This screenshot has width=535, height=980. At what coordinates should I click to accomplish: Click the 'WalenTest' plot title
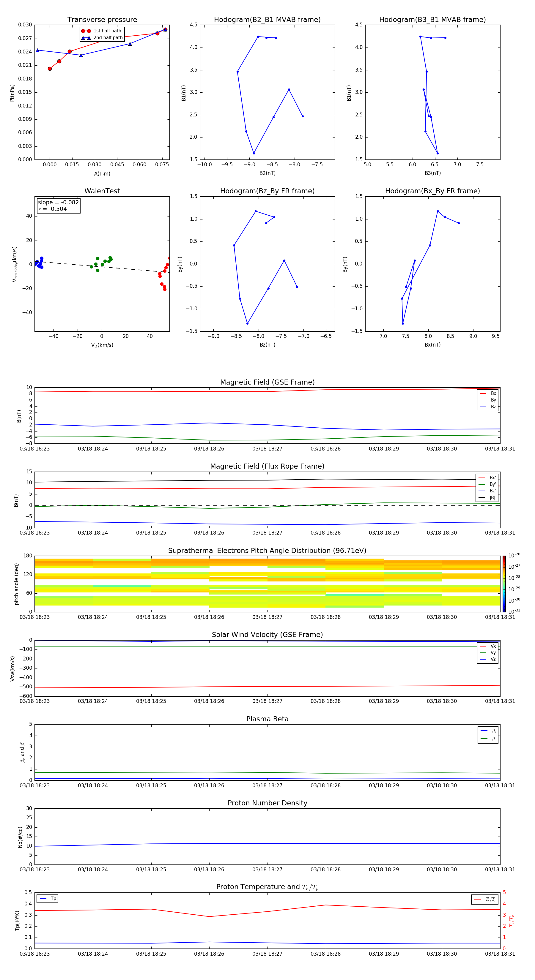tap(102, 191)
